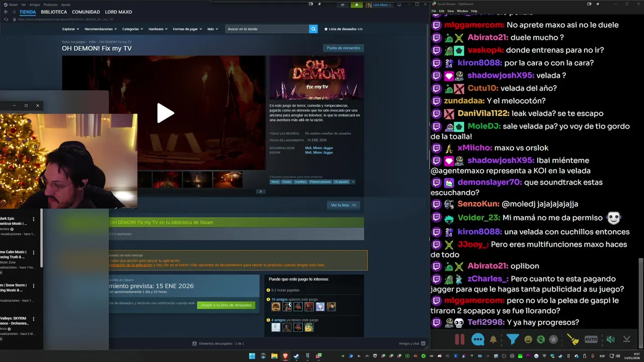Open the Windows Start menu
644x362 pixels.
point(252,356)
